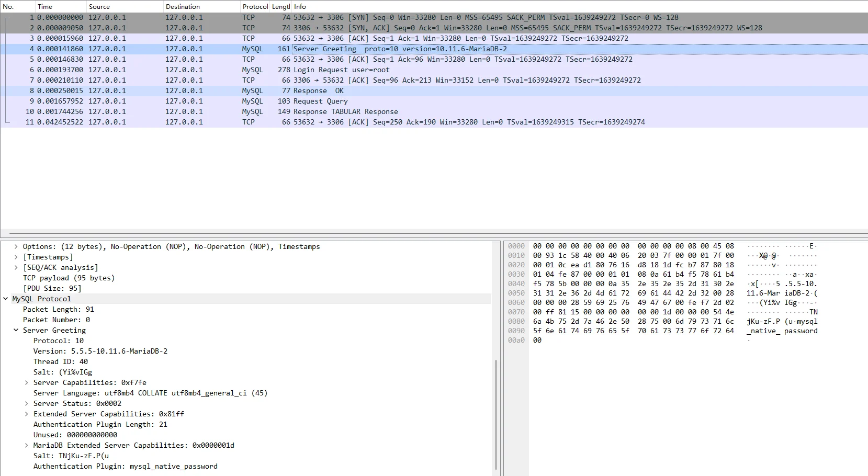The height and width of the screenshot is (476, 868).
Task: Expand Server Status: 0x0002 details
Action: (x=27, y=403)
